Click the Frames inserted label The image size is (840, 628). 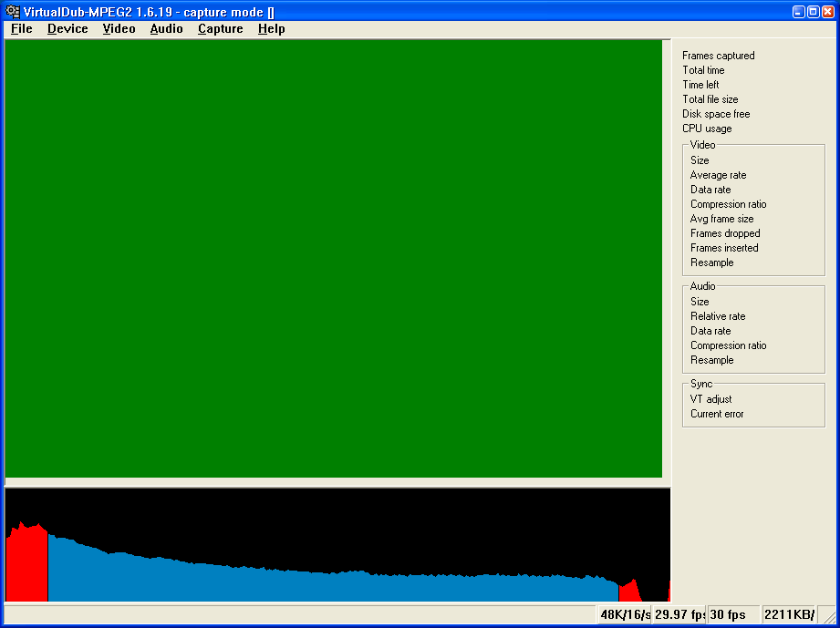click(724, 248)
